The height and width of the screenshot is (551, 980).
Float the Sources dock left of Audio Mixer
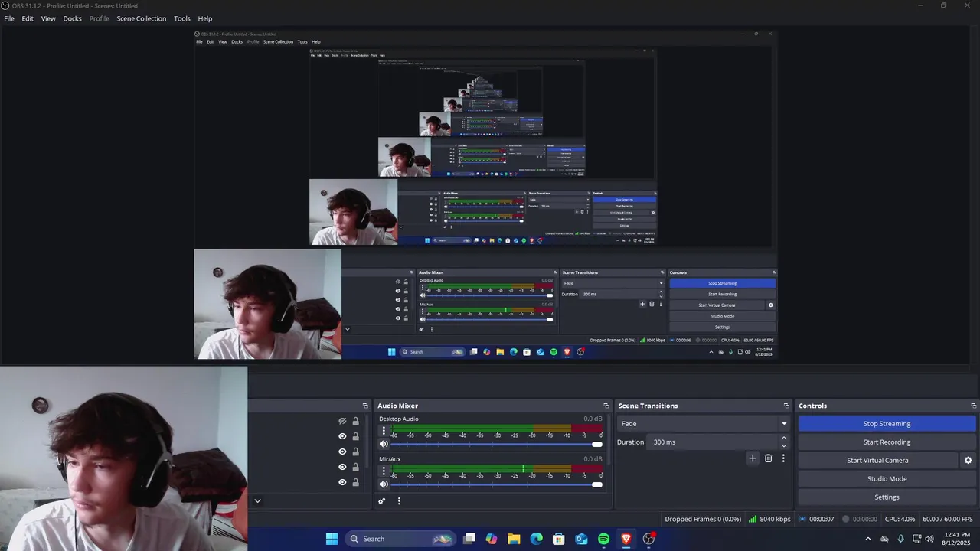pyautogui.click(x=365, y=406)
